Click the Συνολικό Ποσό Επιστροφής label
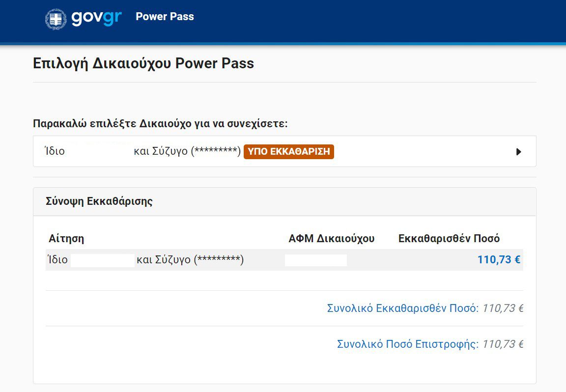This screenshot has height=392, width=566. pyautogui.click(x=407, y=344)
